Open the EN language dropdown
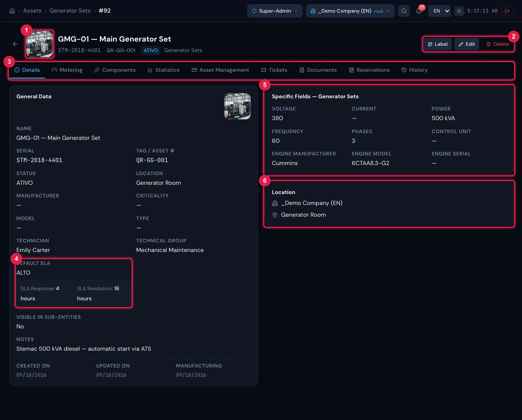 click(x=439, y=11)
